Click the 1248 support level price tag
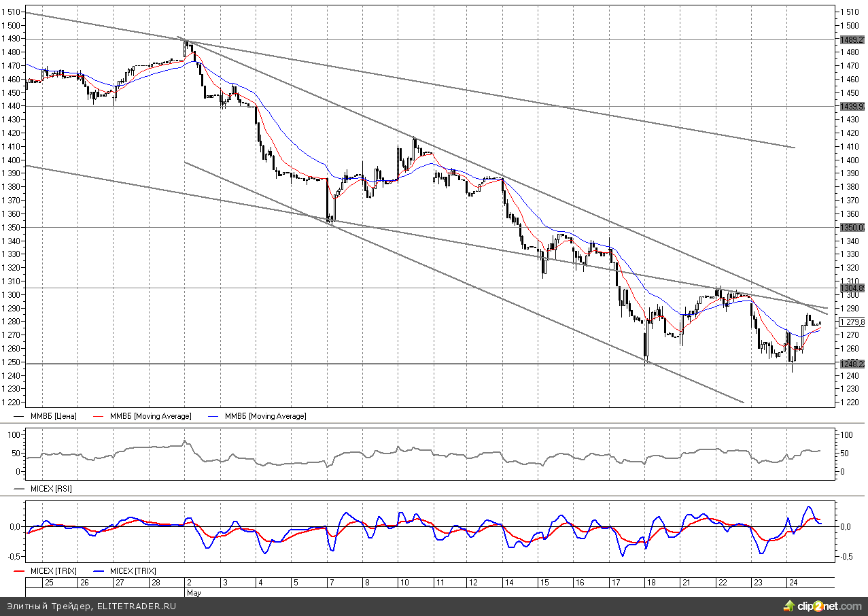The height and width of the screenshot is (616, 868). click(852, 364)
